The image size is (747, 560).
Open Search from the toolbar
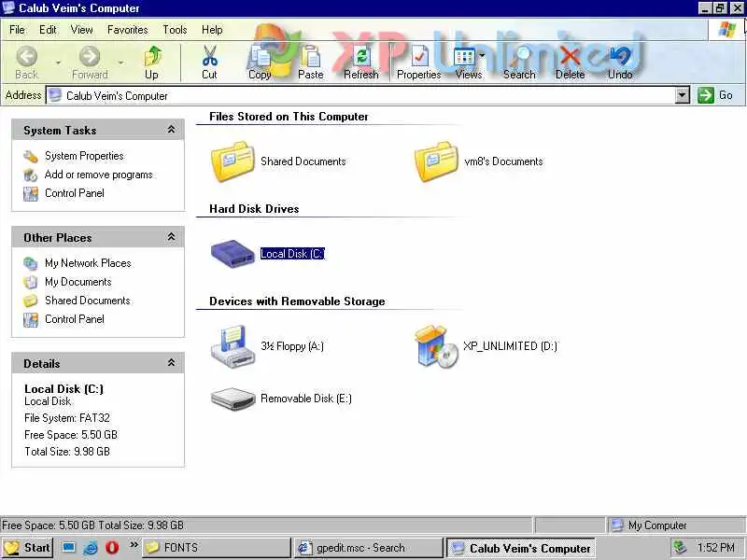pos(519,63)
